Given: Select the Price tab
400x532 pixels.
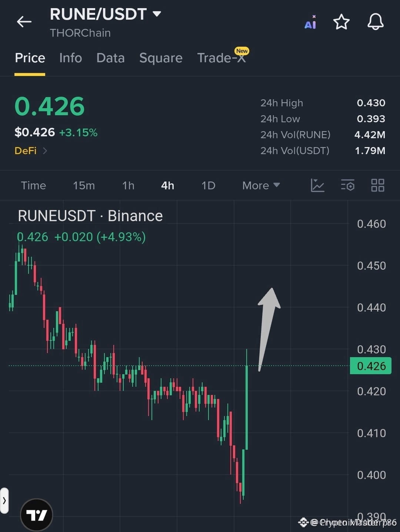Looking at the screenshot, I should tap(30, 58).
